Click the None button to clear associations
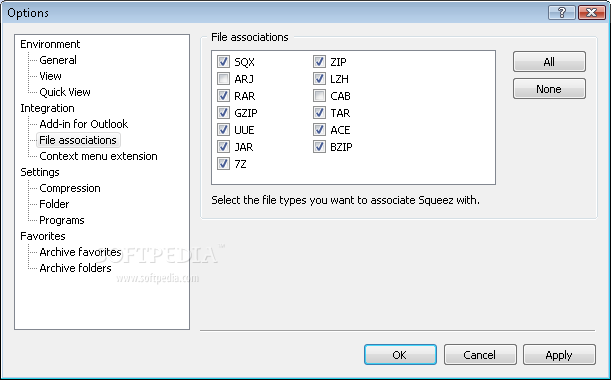Image resolution: width=611 pixels, height=380 pixels. pyautogui.click(x=549, y=89)
